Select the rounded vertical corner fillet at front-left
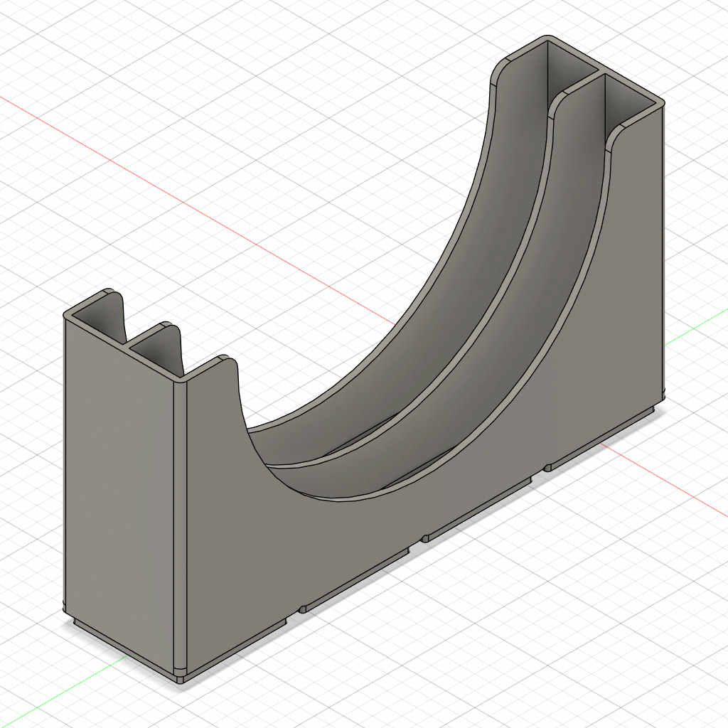 pyautogui.click(x=180, y=525)
